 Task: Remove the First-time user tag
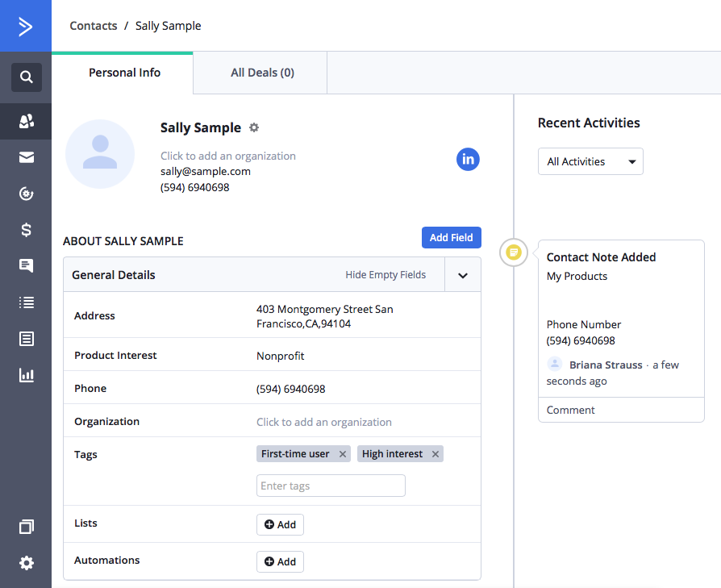pyautogui.click(x=343, y=454)
